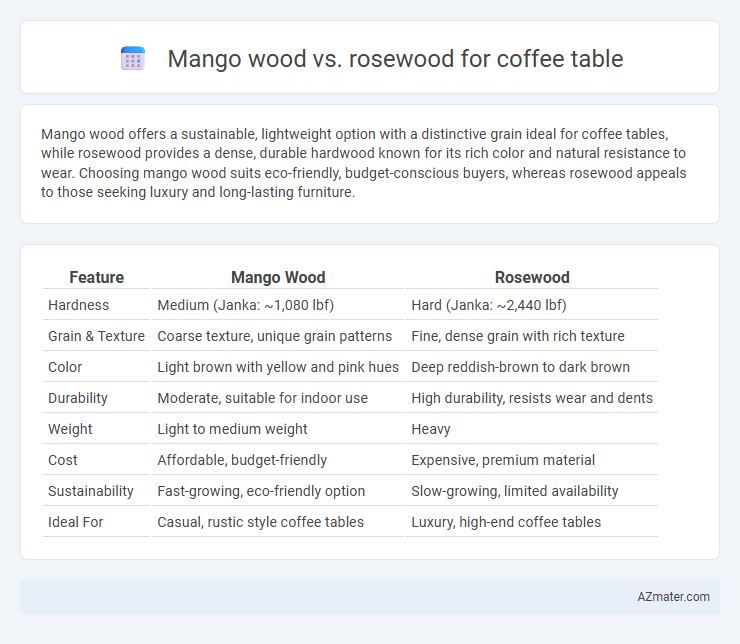Click the 'Grain & Texture' row label
740x644 pixels.
(x=96, y=336)
